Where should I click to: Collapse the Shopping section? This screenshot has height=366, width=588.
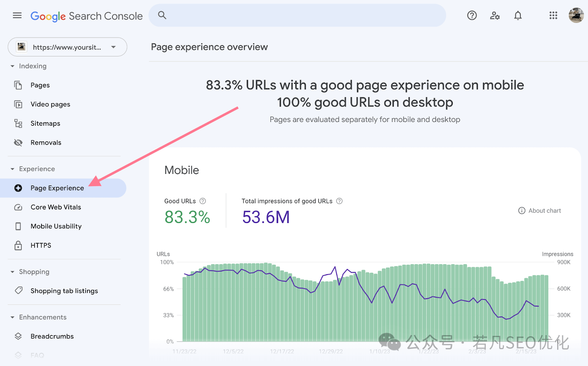(x=12, y=272)
